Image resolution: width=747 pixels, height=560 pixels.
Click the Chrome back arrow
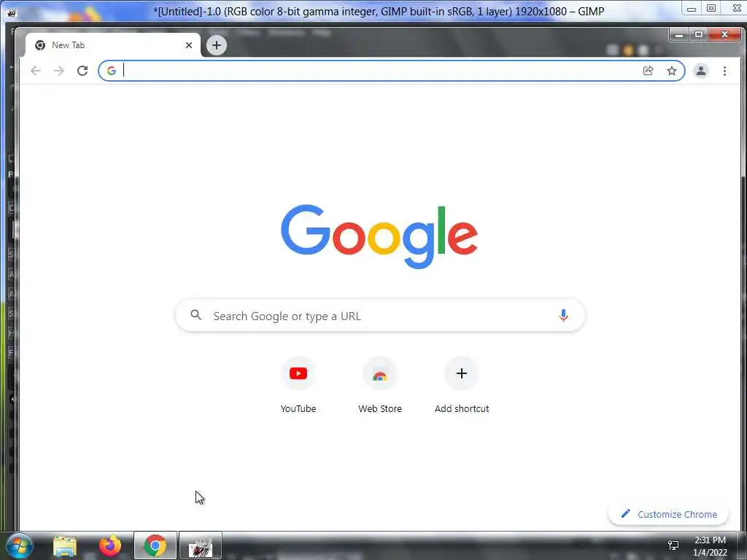coord(36,71)
